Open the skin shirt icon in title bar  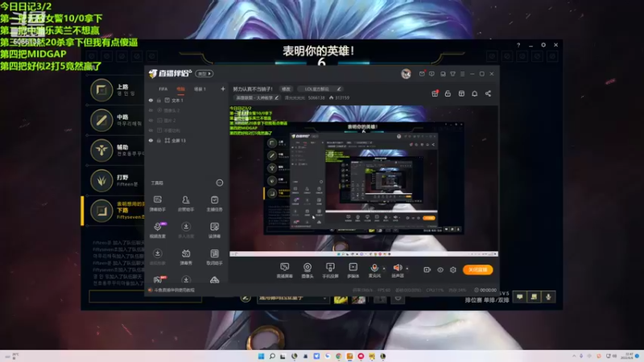click(452, 74)
